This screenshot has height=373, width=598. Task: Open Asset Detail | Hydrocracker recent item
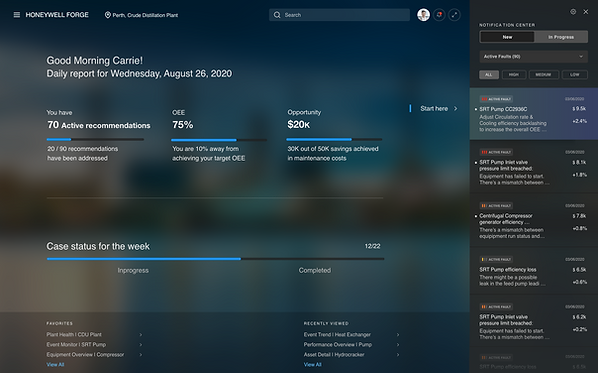click(334, 354)
